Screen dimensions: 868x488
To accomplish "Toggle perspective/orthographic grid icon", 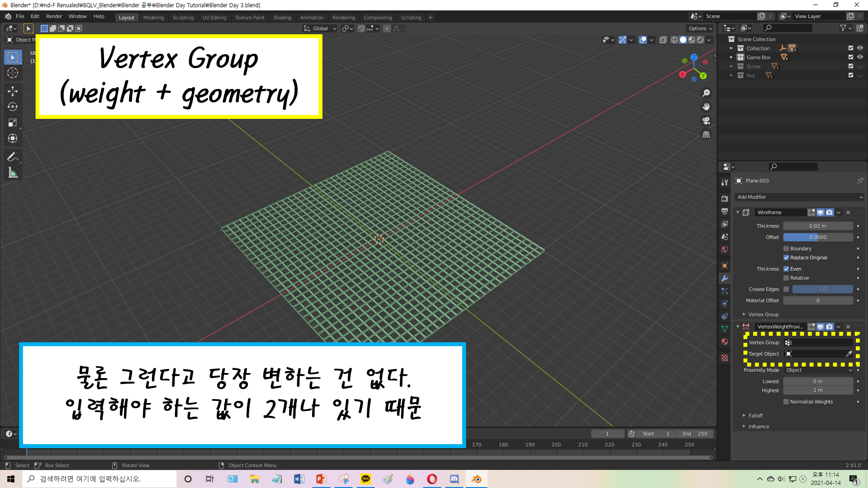I will 706,134.
